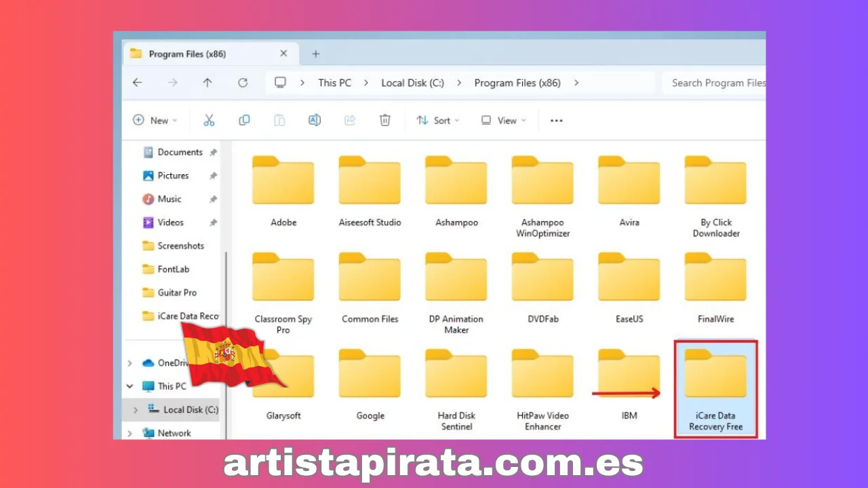This screenshot has width=868, height=488.
Task: Open the DP Animation Maker folder
Action: (456, 293)
